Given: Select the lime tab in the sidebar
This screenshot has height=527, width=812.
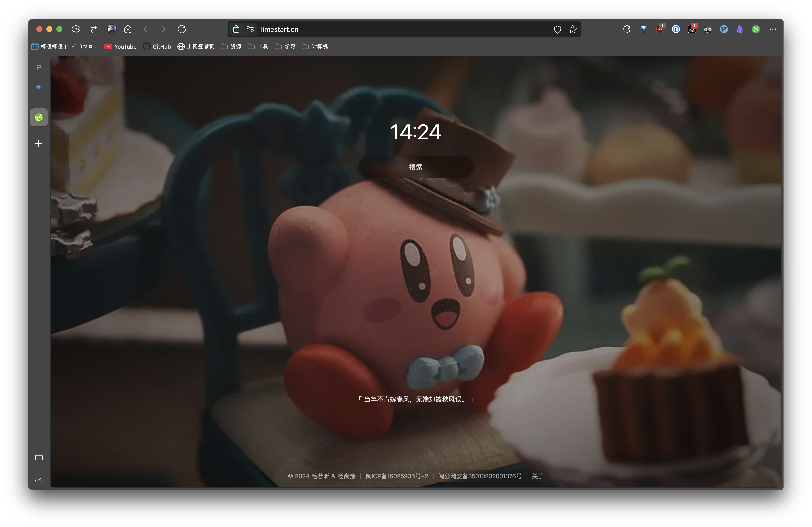Looking at the screenshot, I should pyautogui.click(x=38, y=117).
